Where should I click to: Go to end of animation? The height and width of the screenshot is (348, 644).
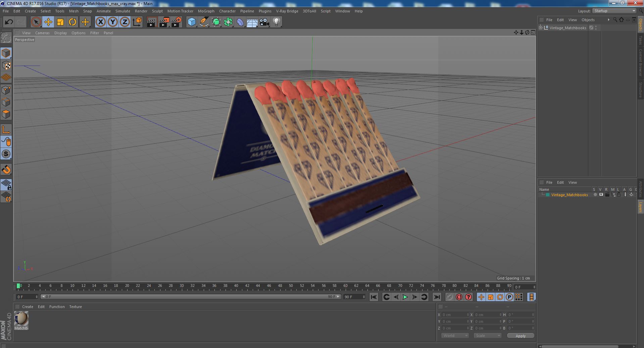437,297
